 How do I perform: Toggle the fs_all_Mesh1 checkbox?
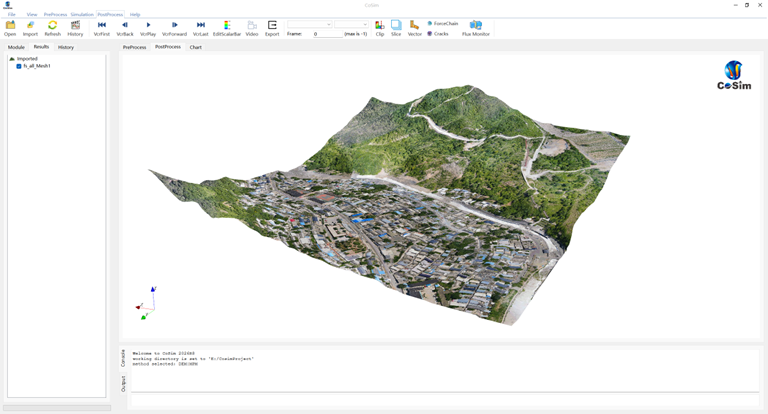point(19,66)
